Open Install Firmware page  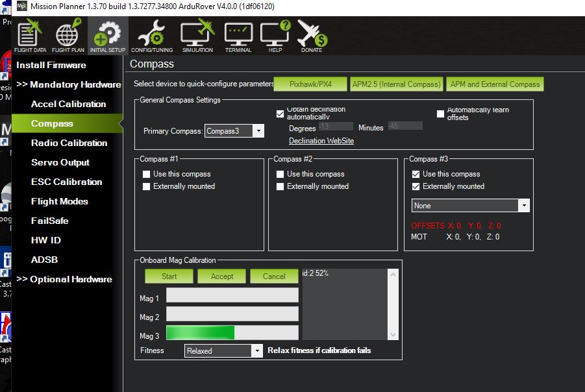tap(51, 66)
